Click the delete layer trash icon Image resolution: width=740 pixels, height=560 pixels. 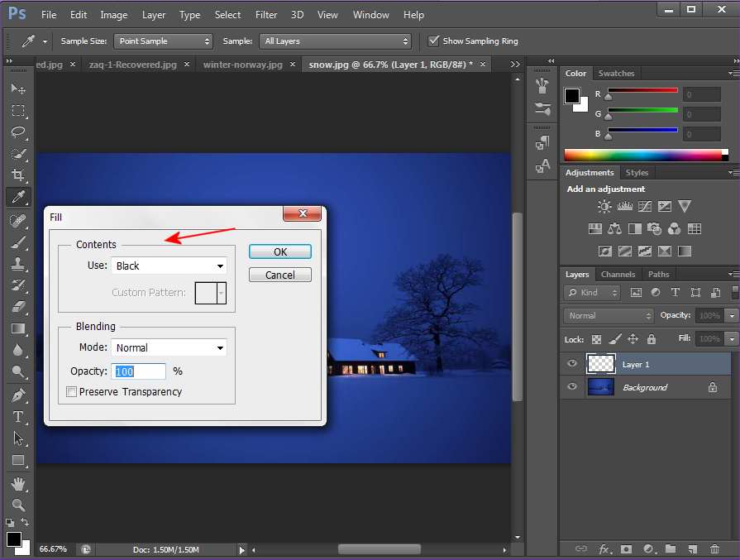[714, 548]
